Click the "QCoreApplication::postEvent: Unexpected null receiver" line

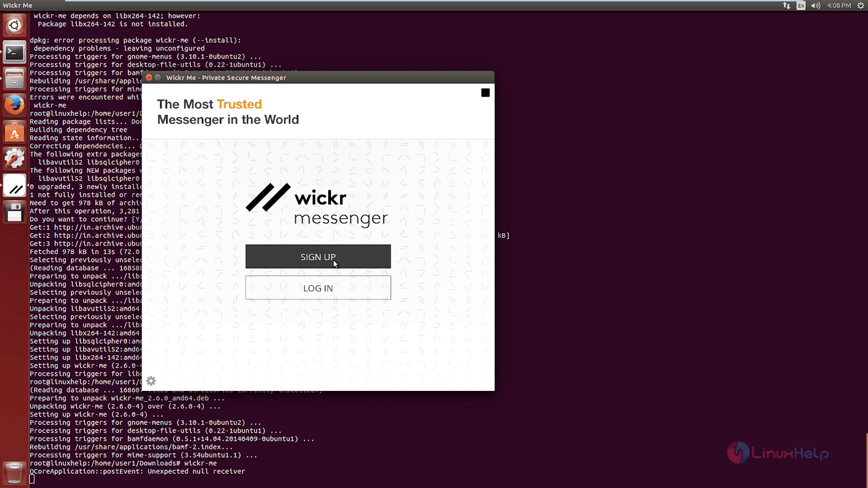137,471
